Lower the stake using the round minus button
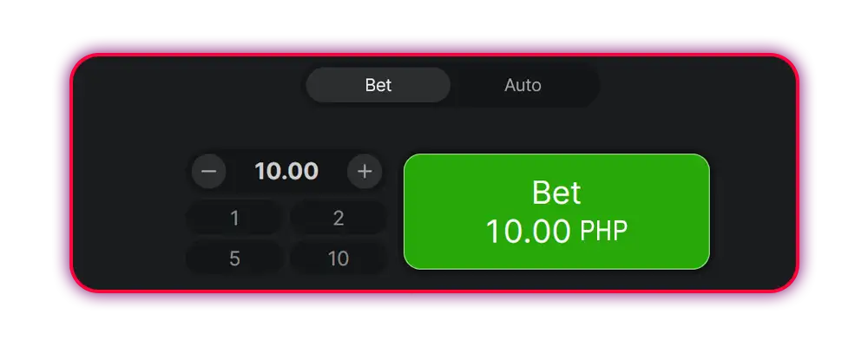 click(208, 172)
